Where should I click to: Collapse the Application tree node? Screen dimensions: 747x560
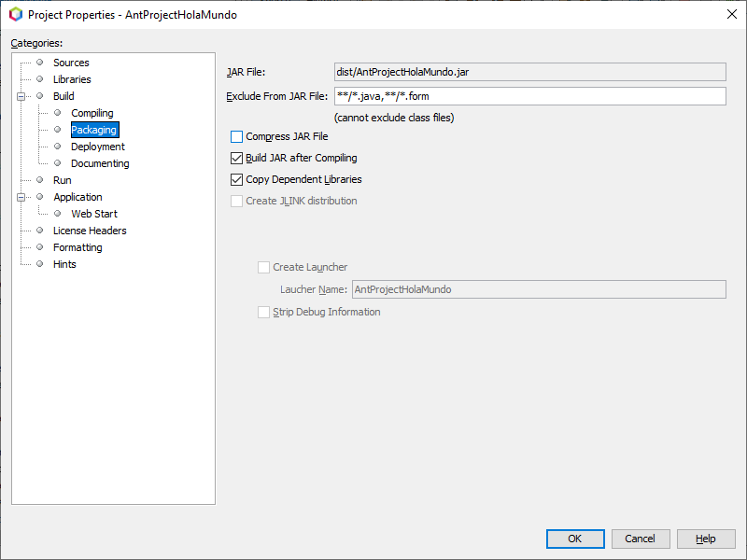tap(20, 197)
